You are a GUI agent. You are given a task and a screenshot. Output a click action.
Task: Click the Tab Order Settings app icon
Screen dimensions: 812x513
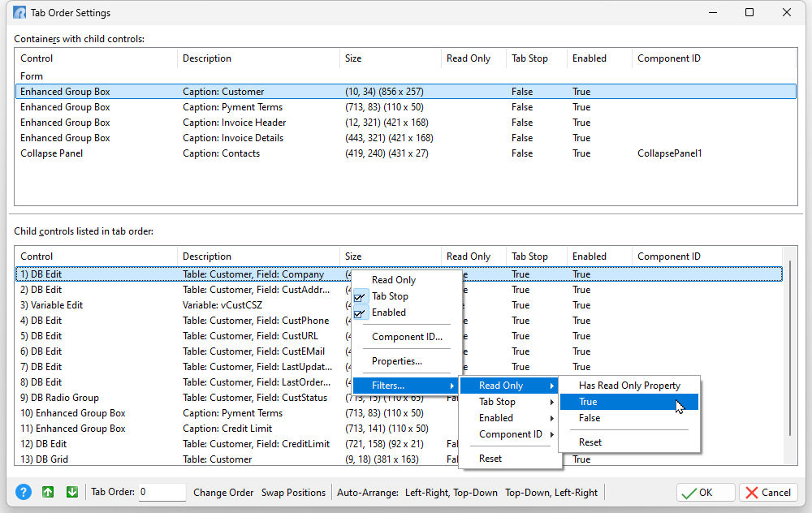(x=19, y=12)
